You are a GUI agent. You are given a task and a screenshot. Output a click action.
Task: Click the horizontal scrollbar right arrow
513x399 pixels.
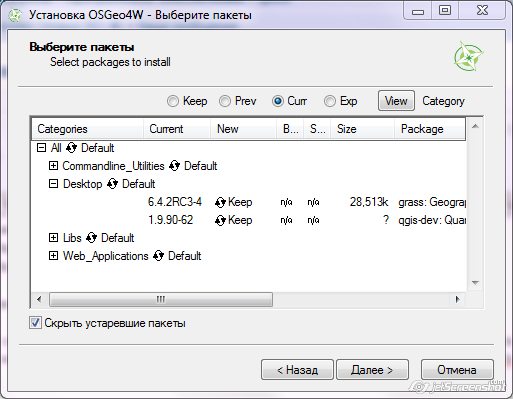(x=458, y=299)
